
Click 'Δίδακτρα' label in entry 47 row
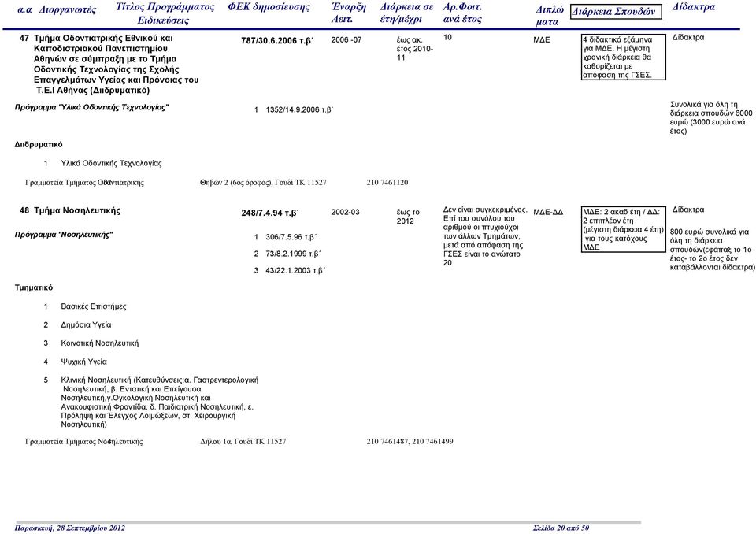pos(688,38)
